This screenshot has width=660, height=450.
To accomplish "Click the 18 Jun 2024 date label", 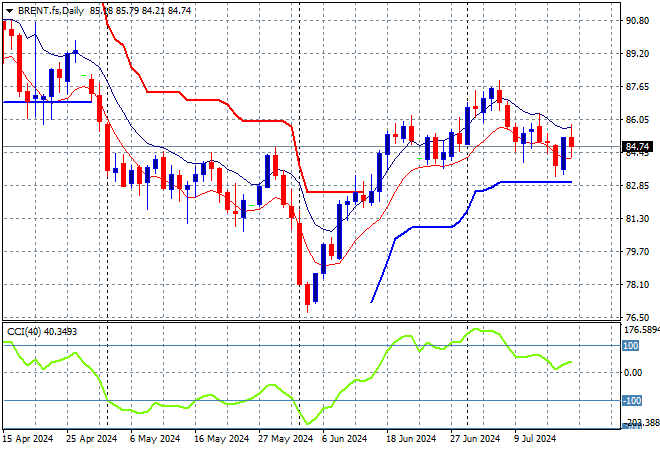I will click(410, 438).
